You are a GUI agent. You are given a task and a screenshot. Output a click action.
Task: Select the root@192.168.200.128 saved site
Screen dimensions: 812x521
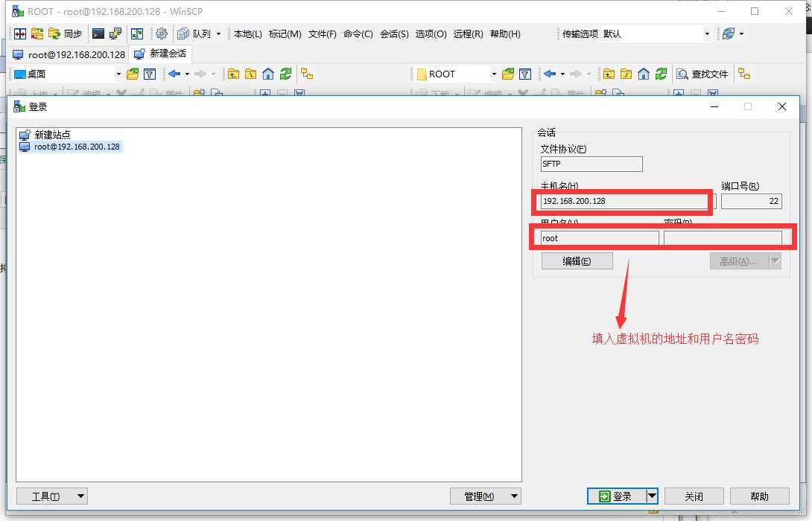click(x=71, y=147)
